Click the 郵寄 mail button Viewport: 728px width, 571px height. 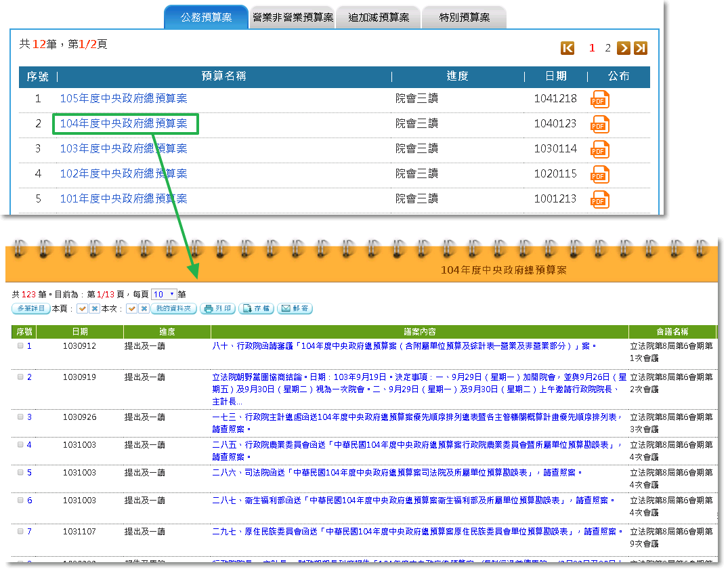(x=295, y=309)
